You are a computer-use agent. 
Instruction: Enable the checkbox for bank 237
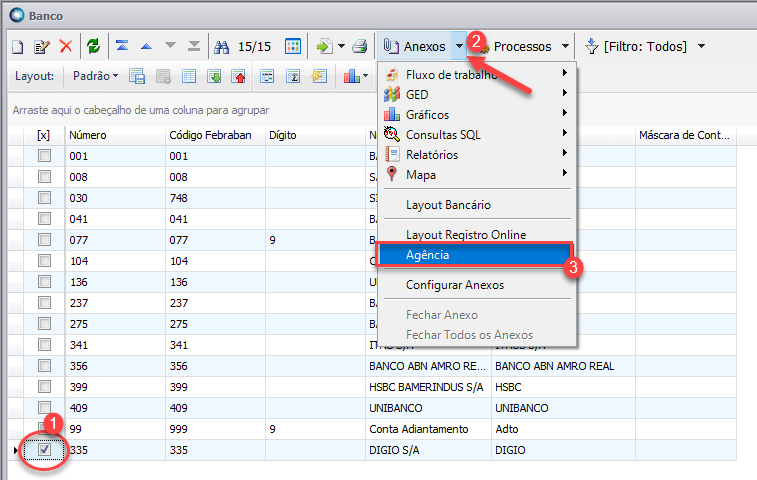44,303
